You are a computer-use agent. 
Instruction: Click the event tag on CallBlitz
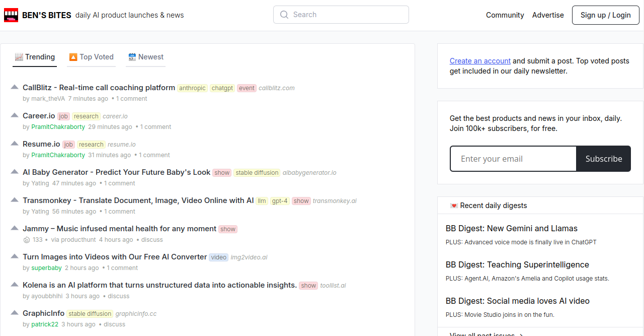pos(247,88)
